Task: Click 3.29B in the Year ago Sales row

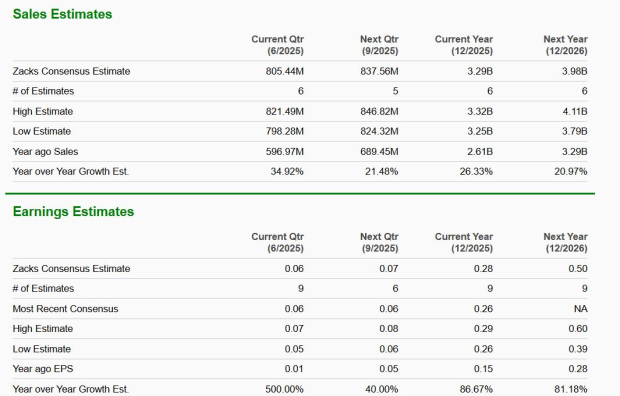Action: (x=575, y=152)
